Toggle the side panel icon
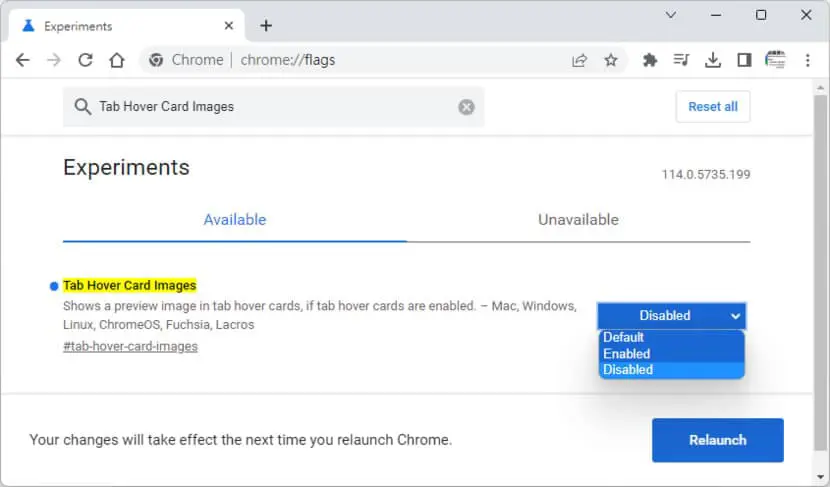 pos(744,60)
